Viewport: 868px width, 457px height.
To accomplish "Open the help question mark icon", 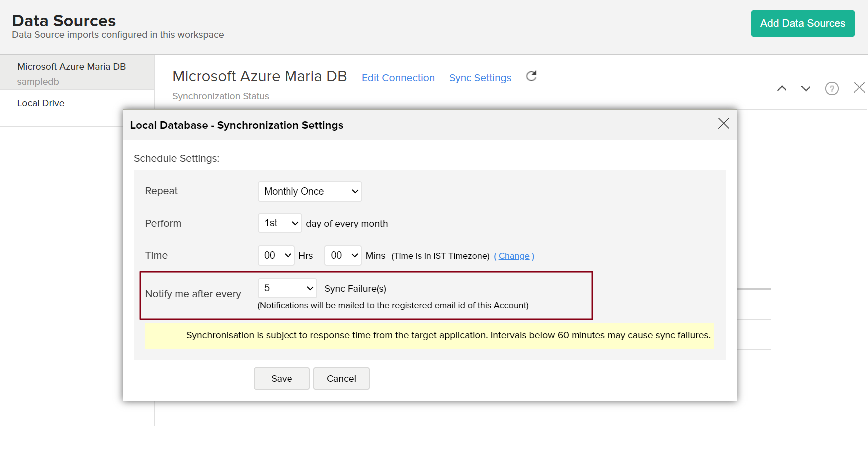I will [x=831, y=88].
